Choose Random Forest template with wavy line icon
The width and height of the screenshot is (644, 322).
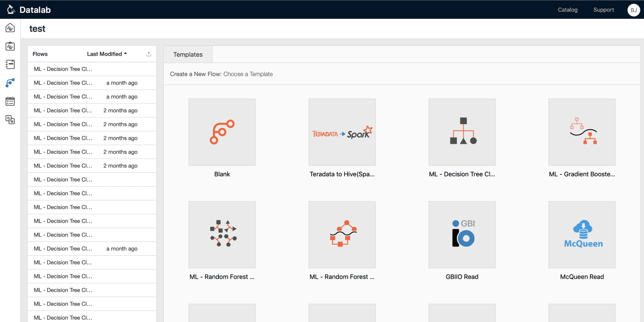point(342,235)
